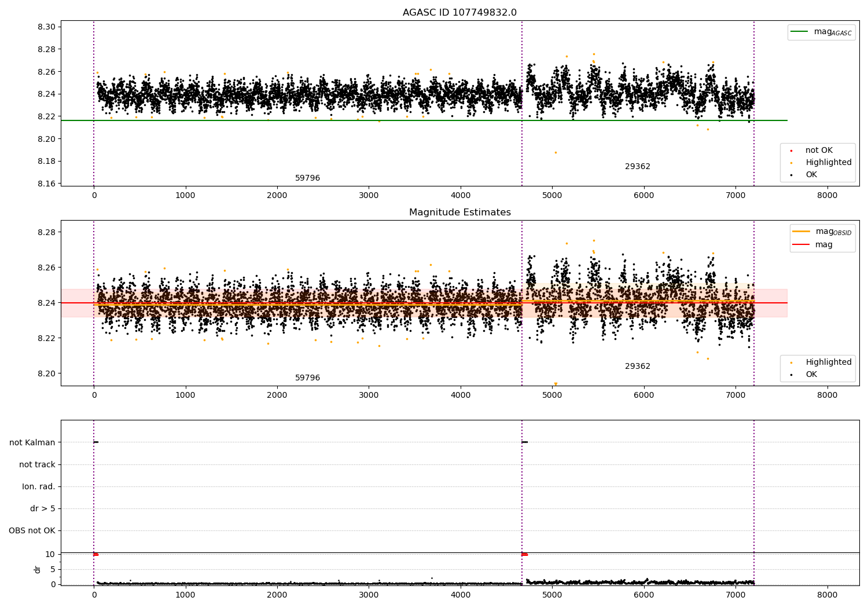Click the 8.30 y-axis tick label
868x608 pixels.
click(x=46, y=27)
